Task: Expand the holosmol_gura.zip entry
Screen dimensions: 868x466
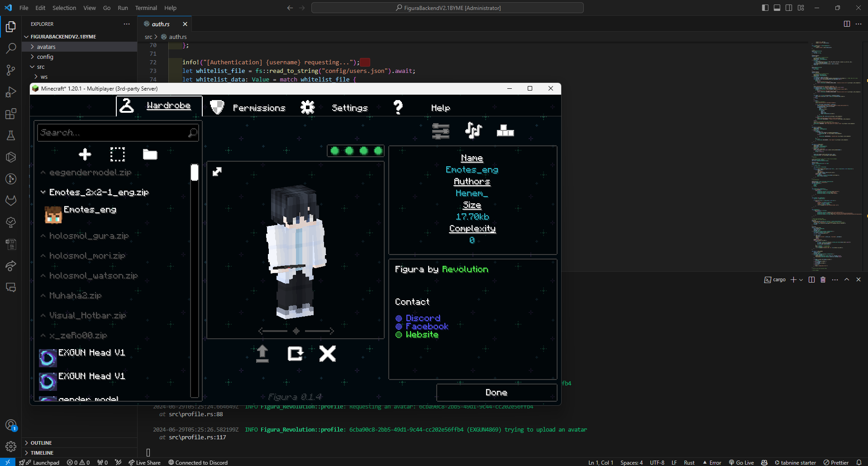Action: pos(43,236)
